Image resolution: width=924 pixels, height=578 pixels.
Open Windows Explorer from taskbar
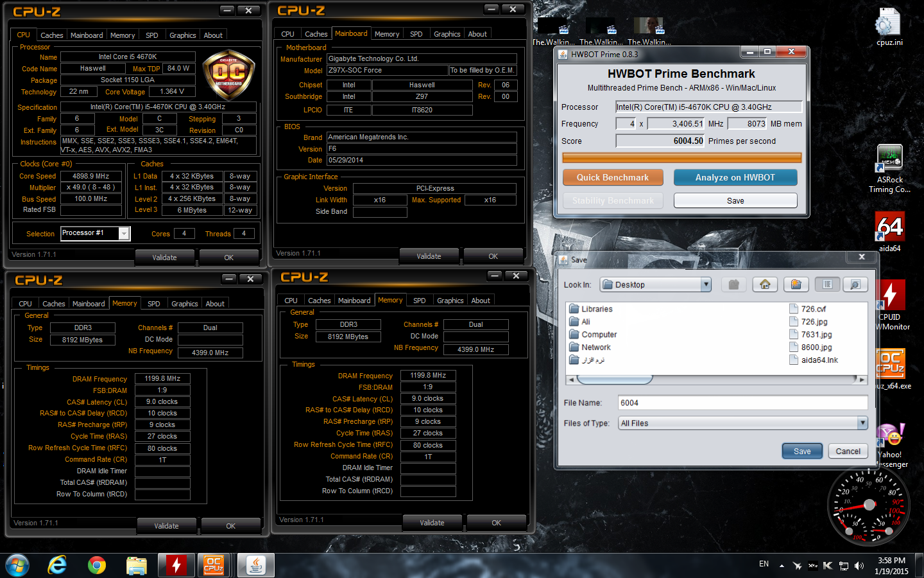[137, 565]
